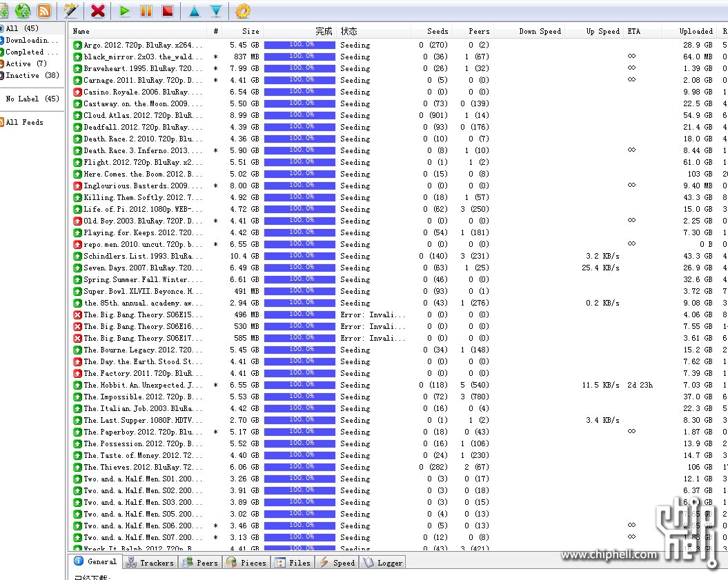Show the Speed tab
The height and width of the screenshot is (580, 728).
pos(337,563)
